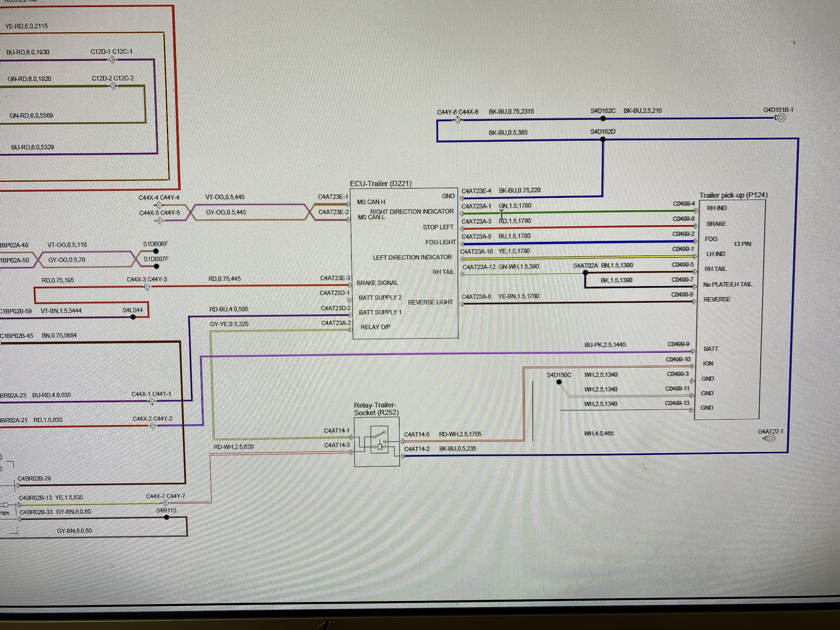Click the S4D150C splice dot
This screenshot has width=840, height=630.
559,382
